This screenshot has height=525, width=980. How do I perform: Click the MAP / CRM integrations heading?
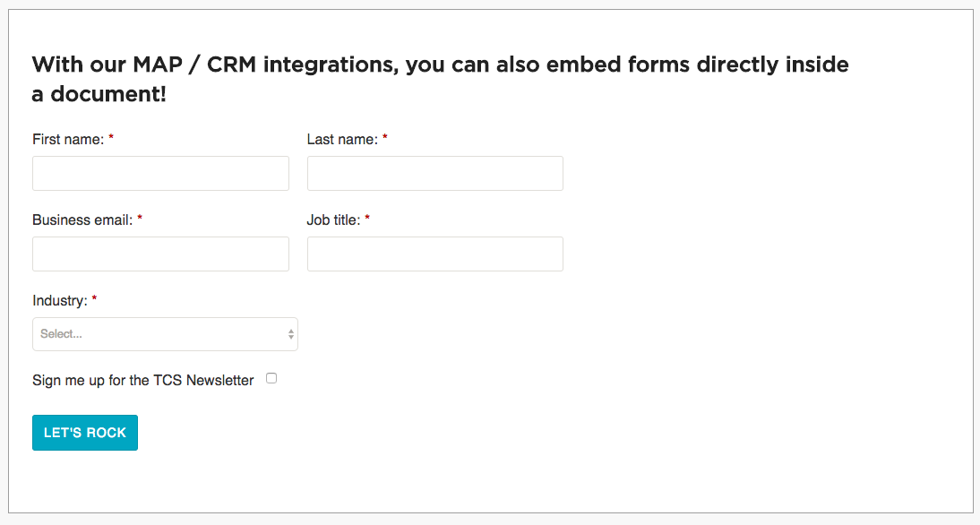pos(439,78)
